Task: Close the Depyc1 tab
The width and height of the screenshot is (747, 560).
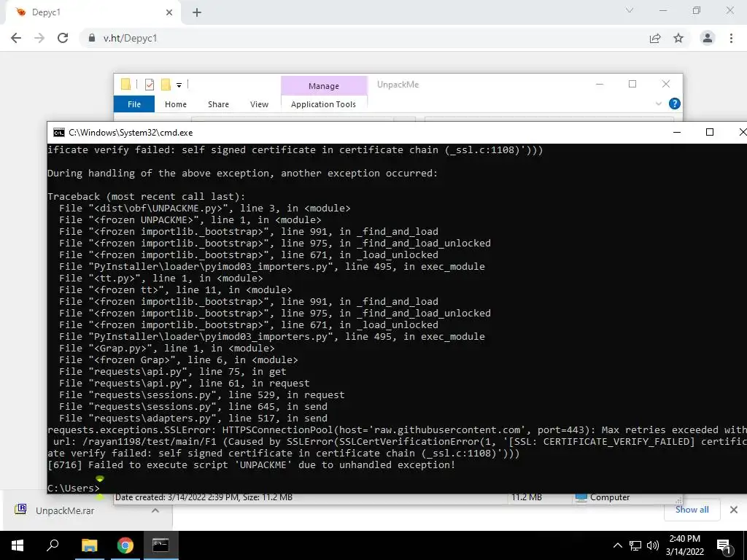Action: (x=169, y=12)
